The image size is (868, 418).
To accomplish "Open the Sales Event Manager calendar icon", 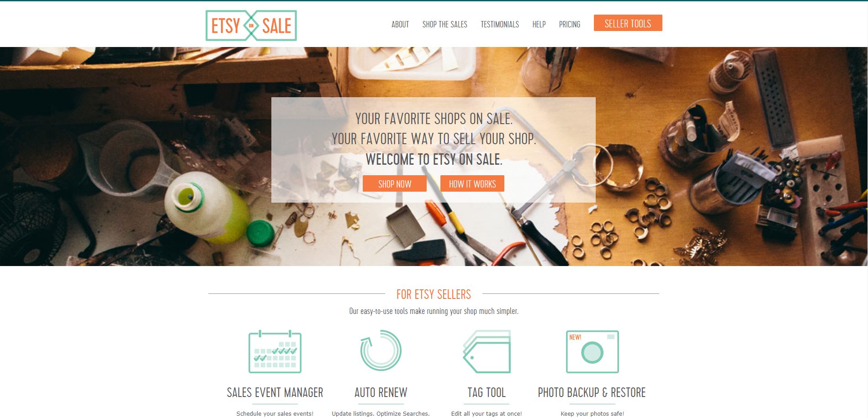I will (x=275, y=351).
